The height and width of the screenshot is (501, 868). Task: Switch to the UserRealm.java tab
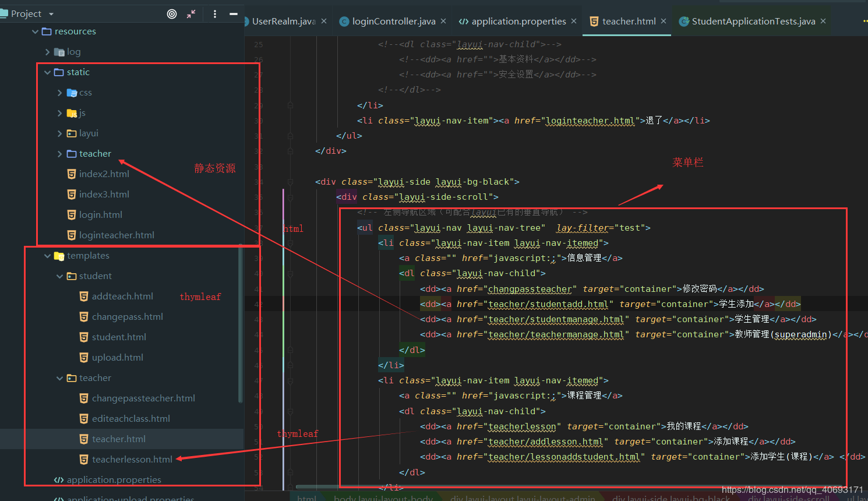point(284,22)
